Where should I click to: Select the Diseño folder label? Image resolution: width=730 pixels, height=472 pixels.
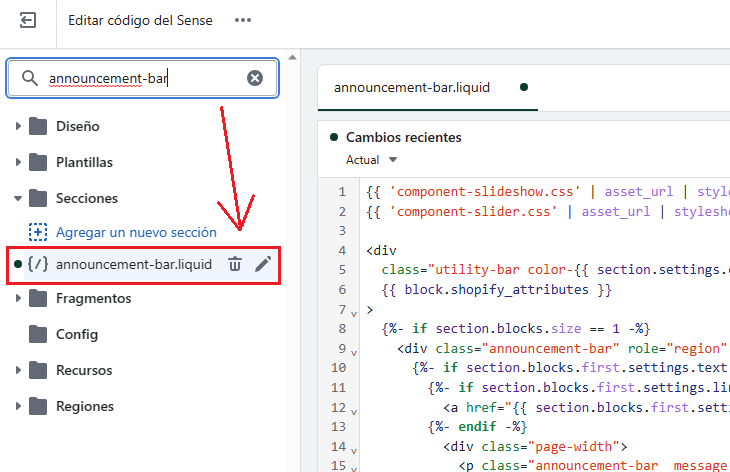coord(78,126)
